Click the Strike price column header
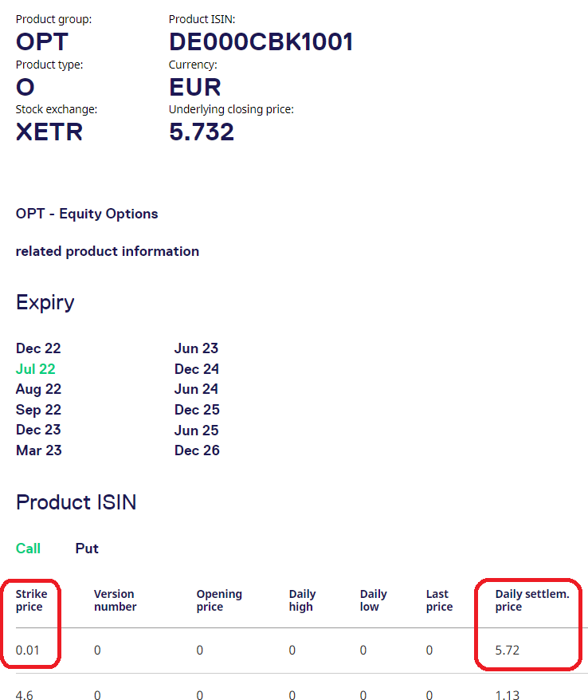This screenshot has width=588, height=700. (x=32, y=600)
